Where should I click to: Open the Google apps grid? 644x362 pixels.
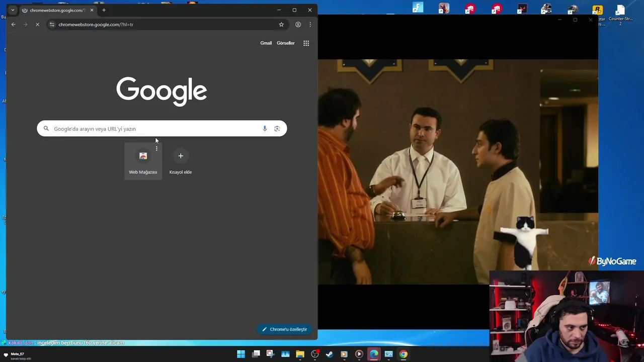click(306, 43)
